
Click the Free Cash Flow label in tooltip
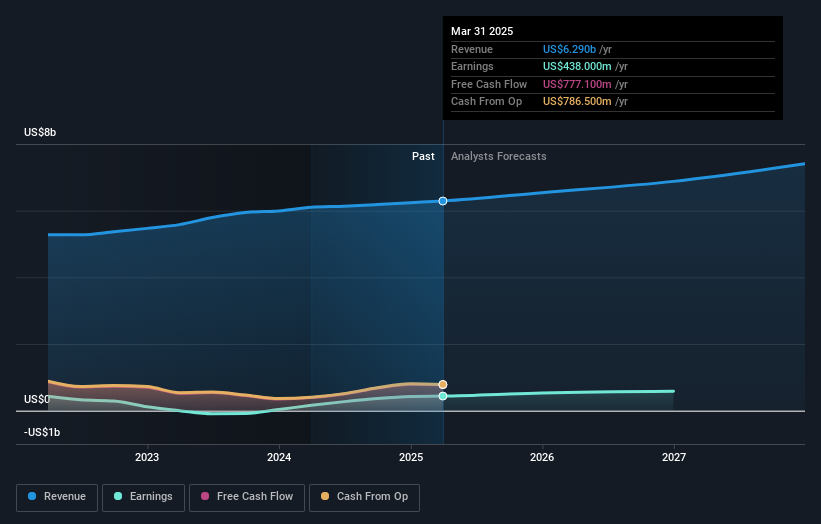(x=489, y=84)
